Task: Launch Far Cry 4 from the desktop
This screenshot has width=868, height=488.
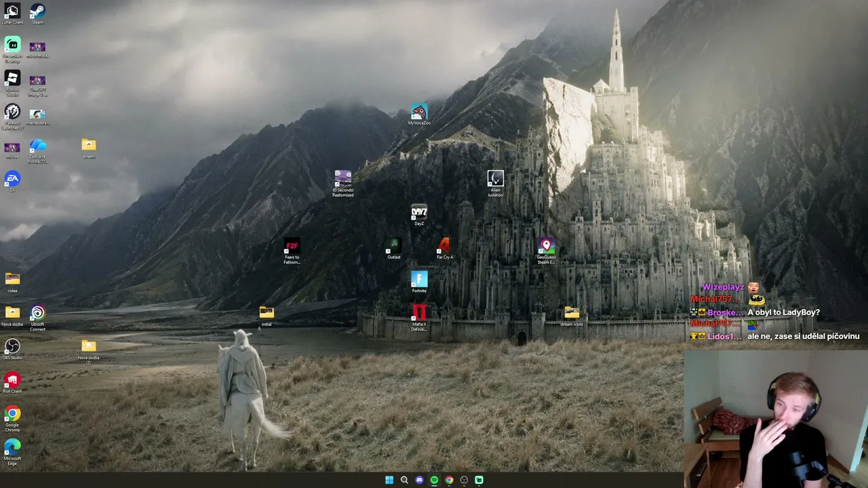Action: pos(444,248)
